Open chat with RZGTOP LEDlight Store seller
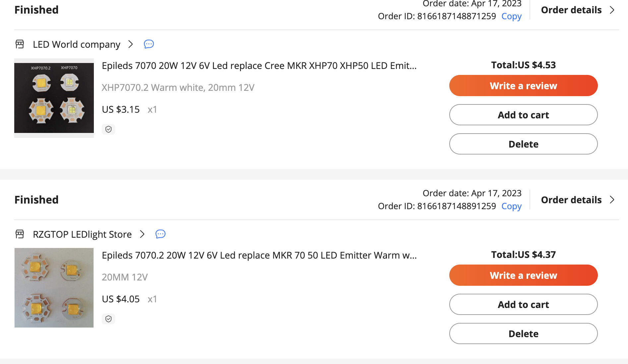Screen dimensions: 628x364 (160, 234)
